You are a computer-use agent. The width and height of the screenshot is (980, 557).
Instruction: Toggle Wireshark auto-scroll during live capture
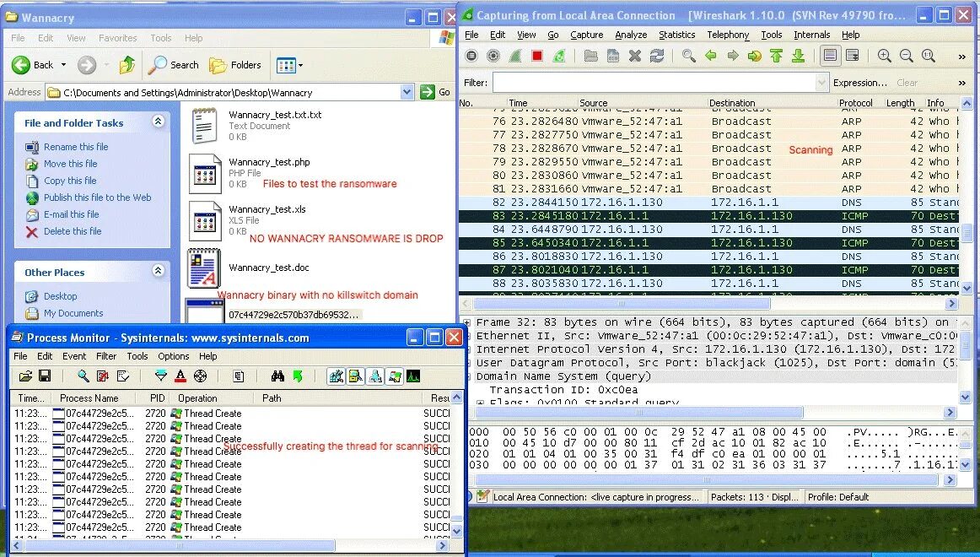coord(853,57)
